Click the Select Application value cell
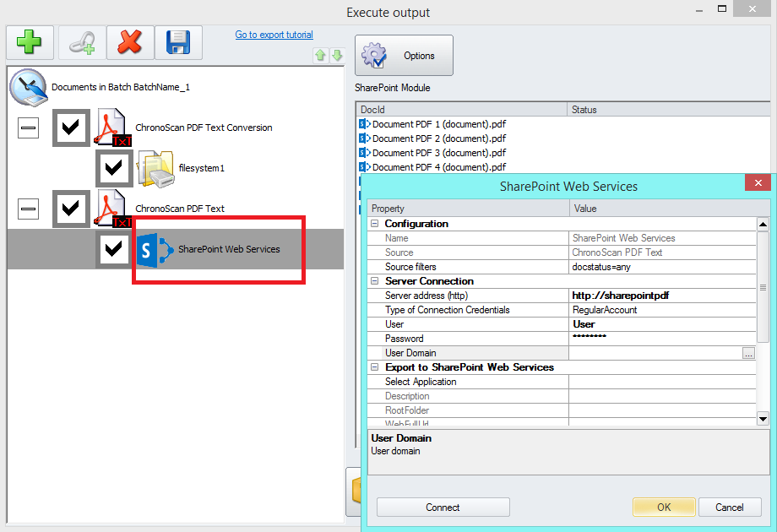 662,382
